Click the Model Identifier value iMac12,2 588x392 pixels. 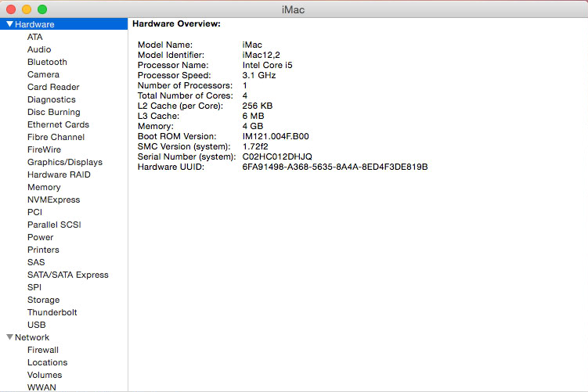tap(261, 55)
